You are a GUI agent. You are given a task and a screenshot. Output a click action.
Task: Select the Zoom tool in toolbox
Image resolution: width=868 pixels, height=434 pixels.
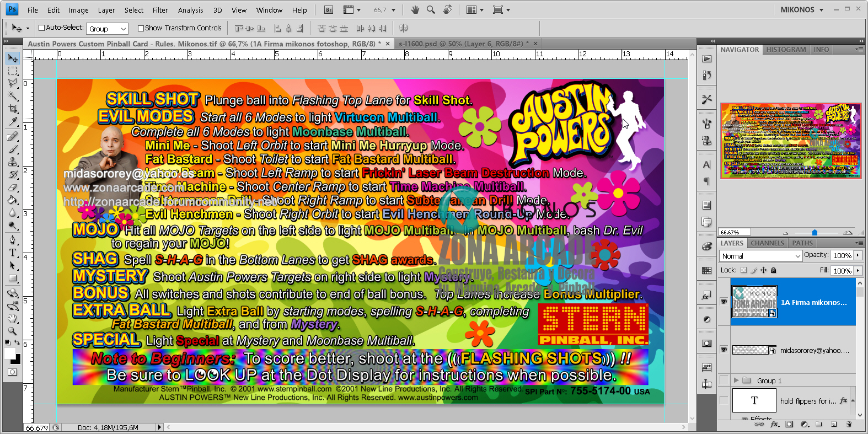pos(13,331)
